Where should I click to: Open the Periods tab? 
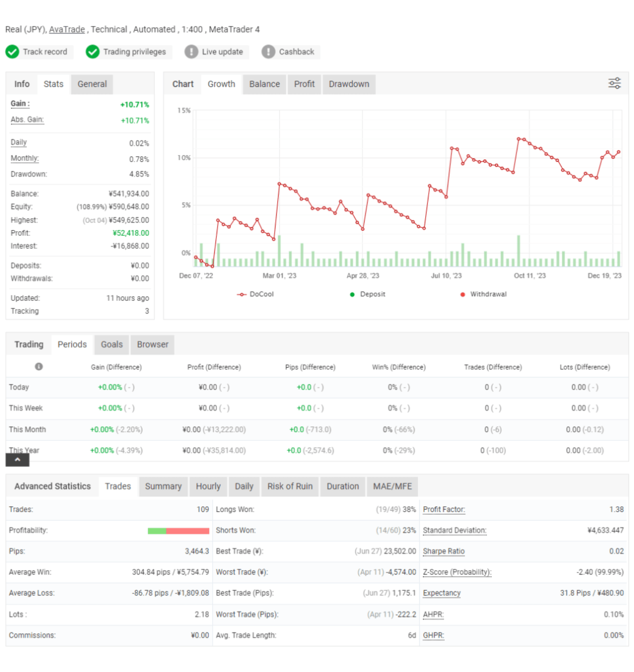(x=72, y=344)
